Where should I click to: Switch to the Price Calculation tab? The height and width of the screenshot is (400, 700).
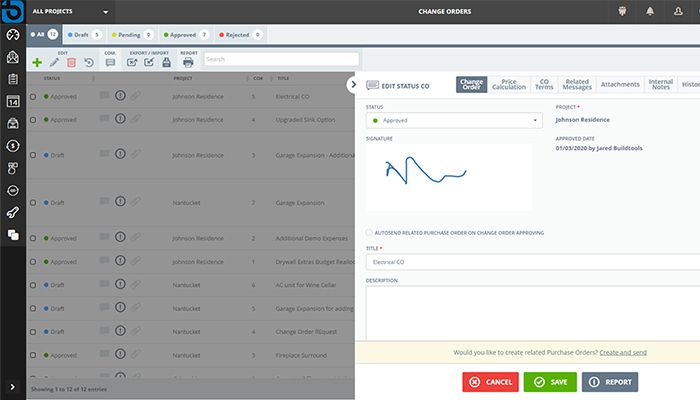(508, 84)
